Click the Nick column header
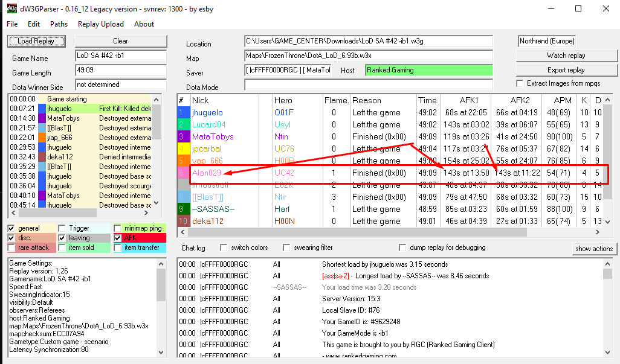This screenshot has width=620, height=364. coord(225,100)
